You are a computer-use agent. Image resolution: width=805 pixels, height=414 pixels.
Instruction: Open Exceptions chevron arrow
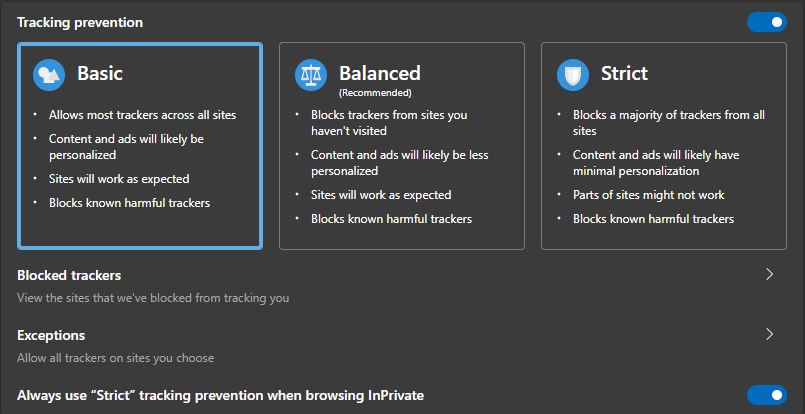[769, 334]
